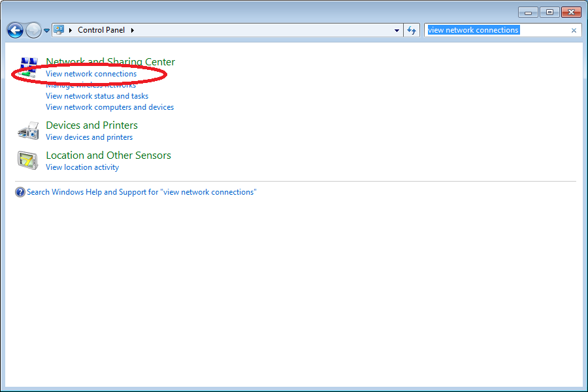Click the Devices and Printers icon
Viewport: 588px width, 392px height.
(x=27, y=131)
